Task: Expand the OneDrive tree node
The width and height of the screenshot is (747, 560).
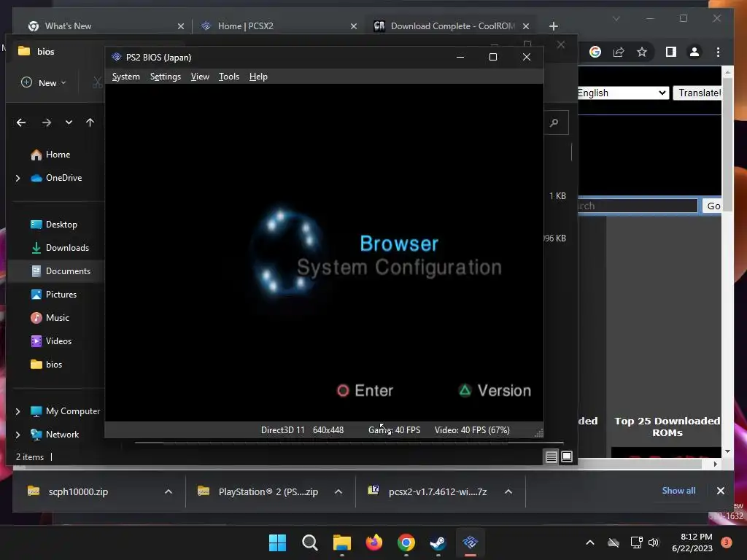Action: tap(18, 178)
